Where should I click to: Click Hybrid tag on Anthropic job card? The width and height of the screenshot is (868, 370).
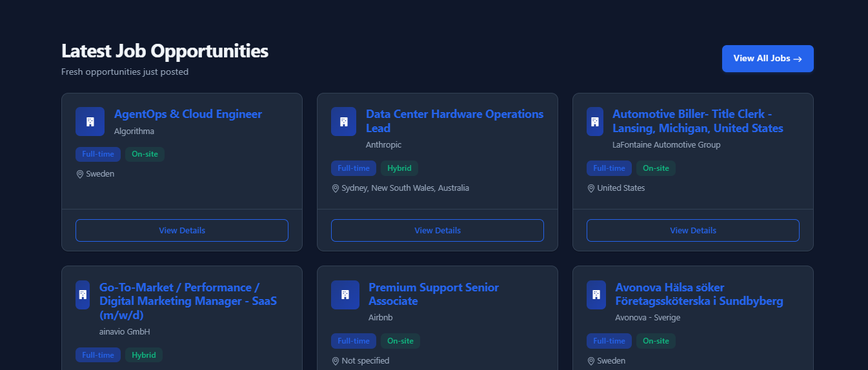point(399,168)
